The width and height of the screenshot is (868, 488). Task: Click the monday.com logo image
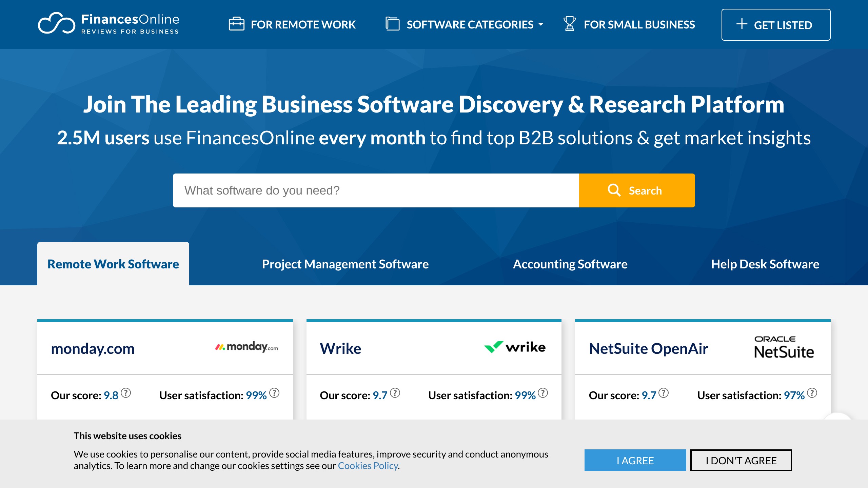(246, 347)
